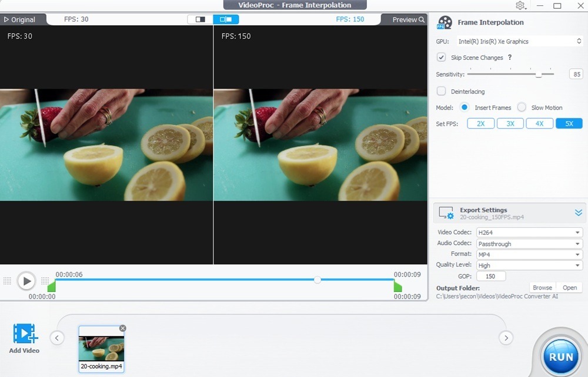Open the Export Settings gear icon
This screenshot has height=377, width=588.
(445, 213)
